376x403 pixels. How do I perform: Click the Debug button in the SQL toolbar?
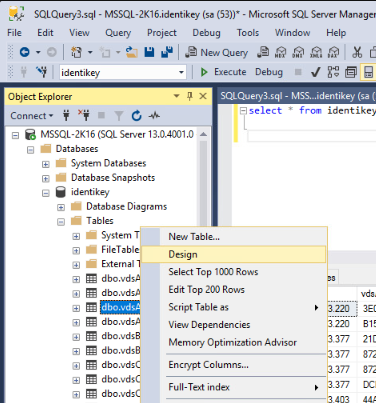pos(269,72)
